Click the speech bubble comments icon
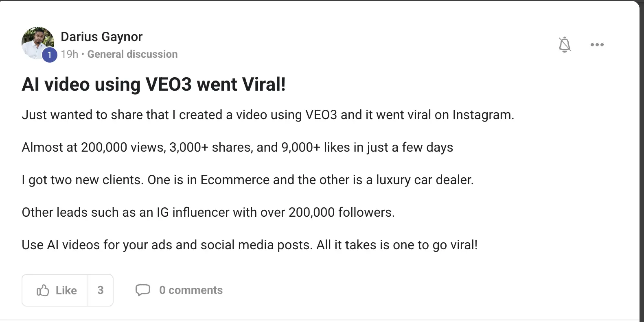Screen dimensions: 644x322 click(143, 290)
